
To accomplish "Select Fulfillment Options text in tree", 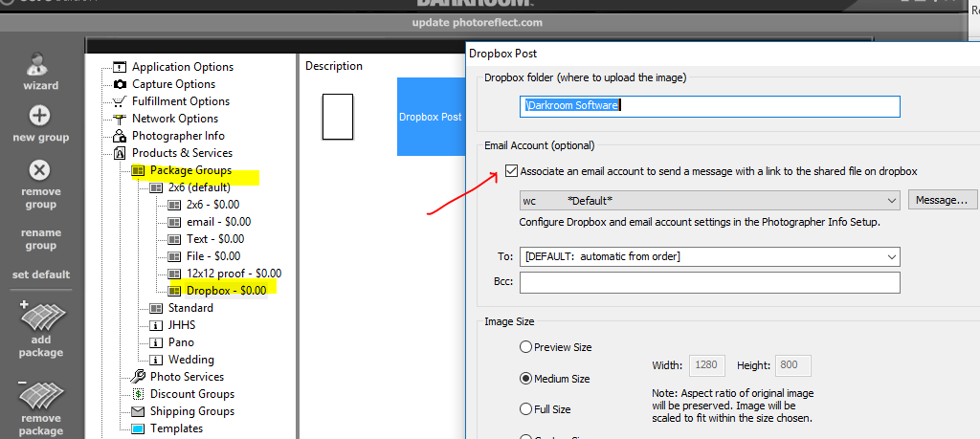I will (181, 101).
